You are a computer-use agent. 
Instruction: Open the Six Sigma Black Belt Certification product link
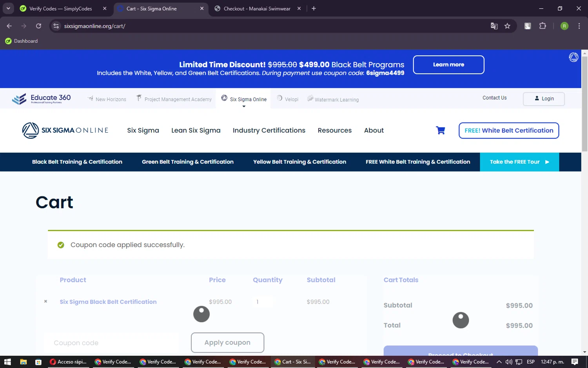click(108, 302)
